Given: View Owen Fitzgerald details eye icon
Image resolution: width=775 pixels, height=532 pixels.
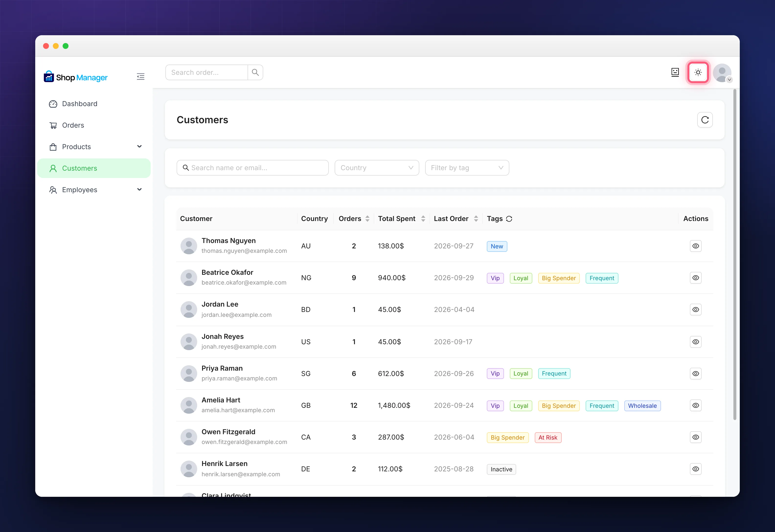Looking at the screenshot, I should point(695,437).
